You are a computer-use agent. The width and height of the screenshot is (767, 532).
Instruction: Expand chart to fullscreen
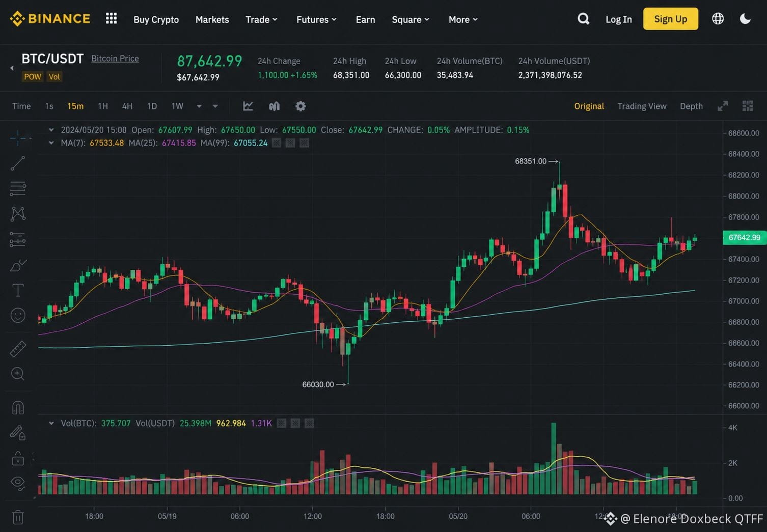(x=723, y=106)
